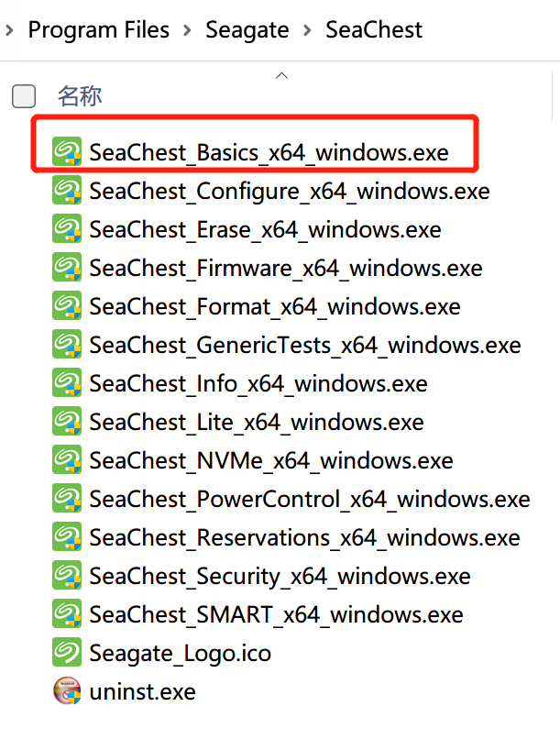Screen dimensions: 560x739
Task: Click the SeaChest_Configure file icon
Action: tap(68, 191)
